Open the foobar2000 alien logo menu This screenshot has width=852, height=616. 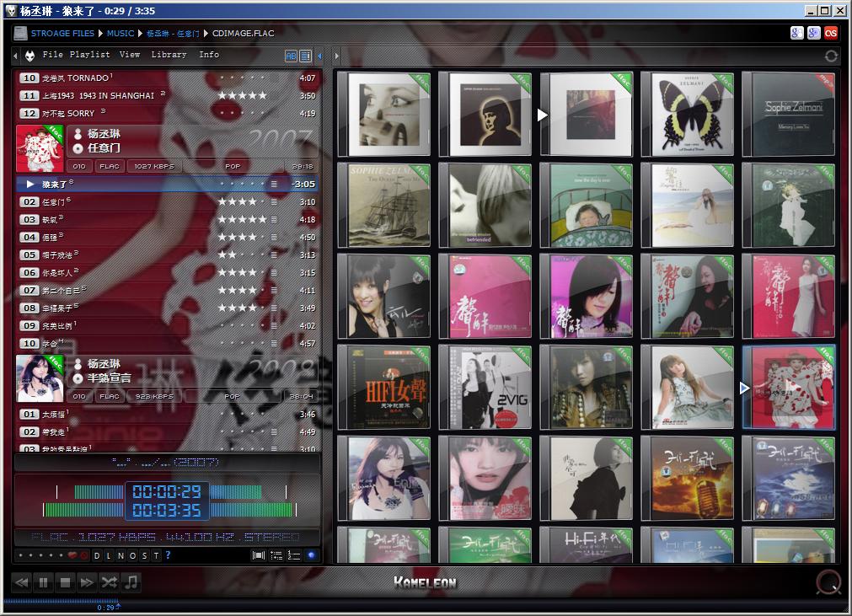pos(29,56)
